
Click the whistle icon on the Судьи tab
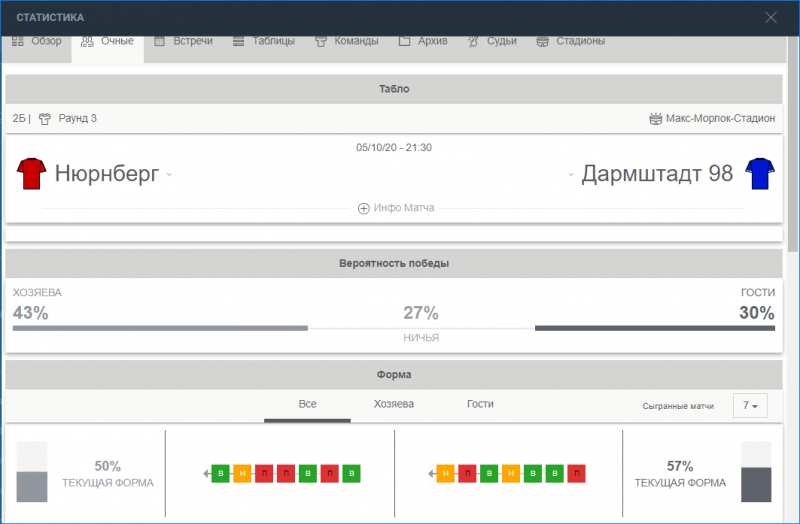pyautogui.click(x=473, y=41)
